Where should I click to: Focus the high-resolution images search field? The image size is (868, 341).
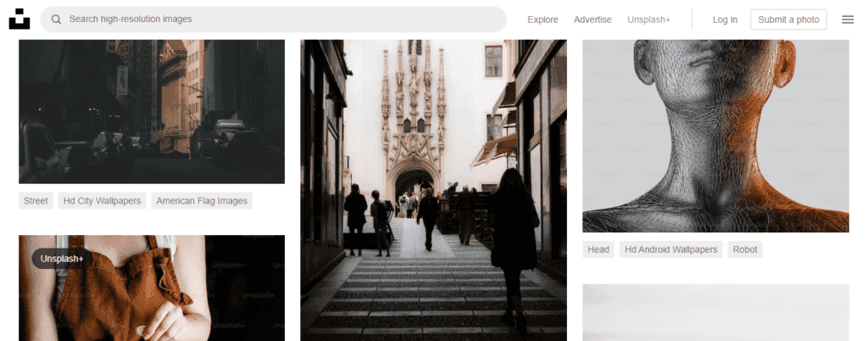click(274, 20)
